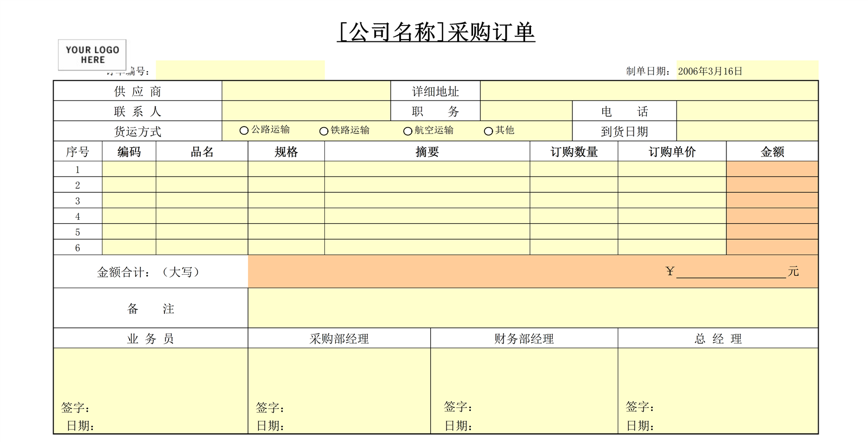
Task: Click the 制单日期 label
Action: point(648,71)
